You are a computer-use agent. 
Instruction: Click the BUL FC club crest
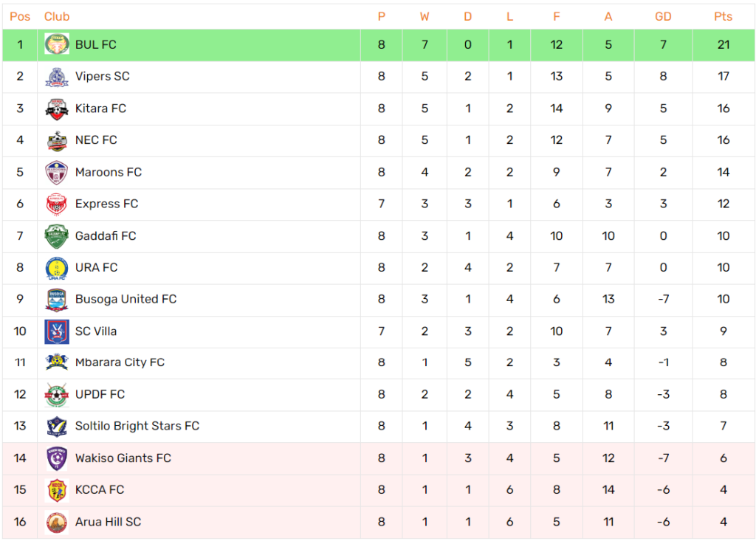[x=57, y=44]
